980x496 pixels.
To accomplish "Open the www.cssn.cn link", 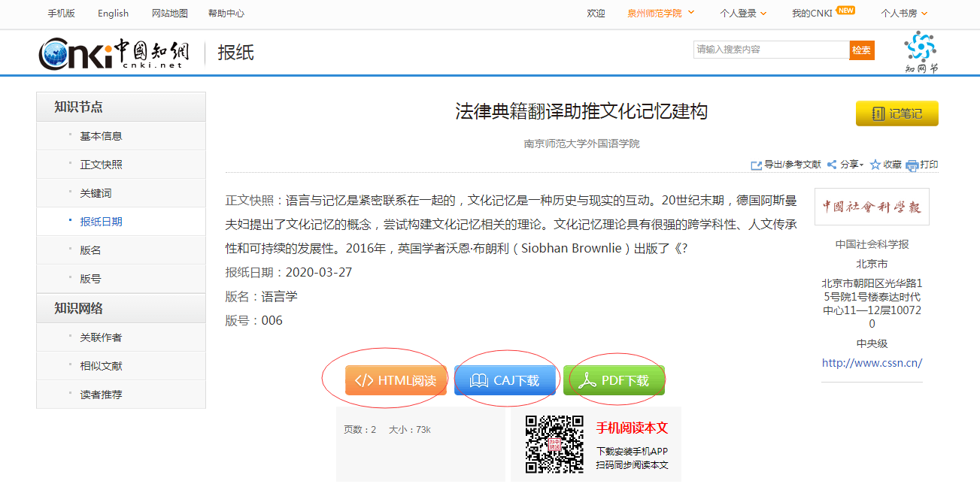I will pyautogui.click(x=872, y=363).
